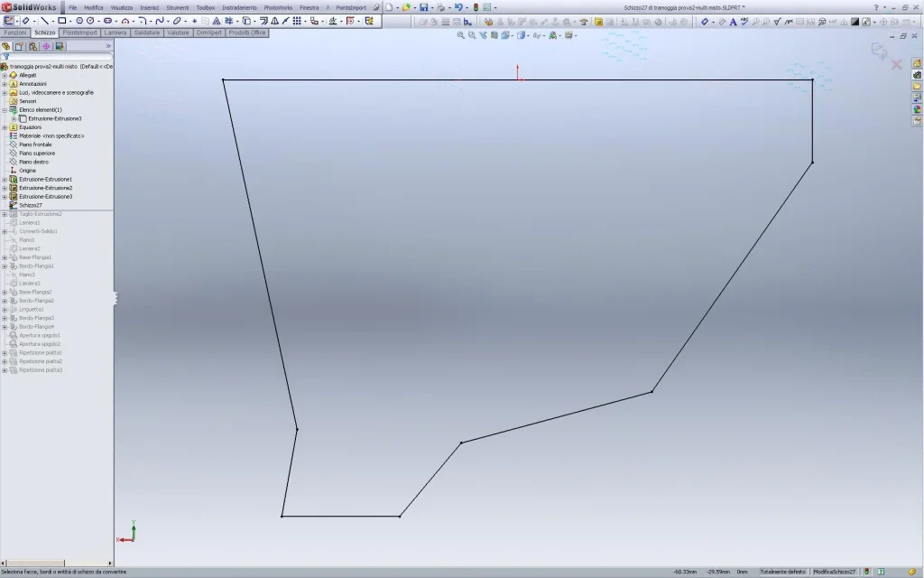
Task: Click the Rebuild traffic light icon
Action: click(476, 7)
